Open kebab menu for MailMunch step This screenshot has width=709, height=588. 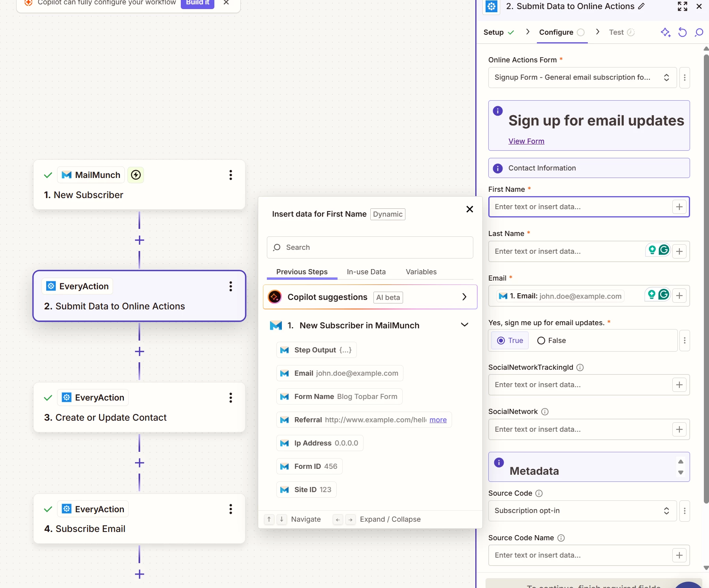click(231, 175)
